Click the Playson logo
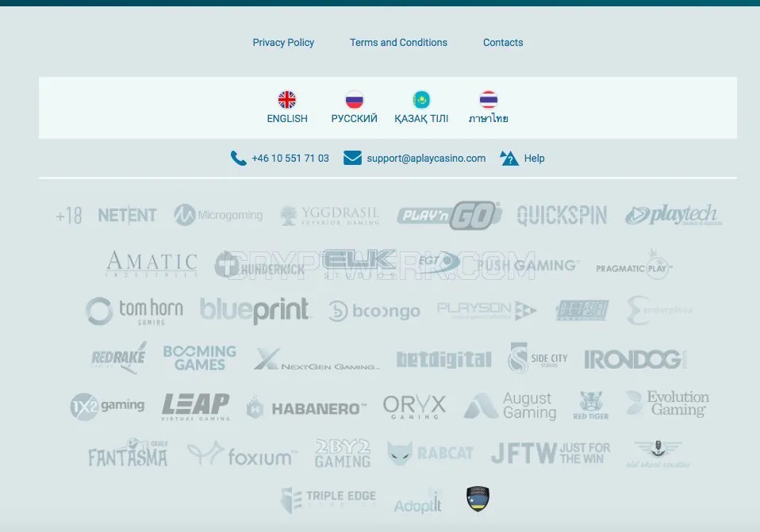The height and width of the screenshot is (532, 760). 486,311
